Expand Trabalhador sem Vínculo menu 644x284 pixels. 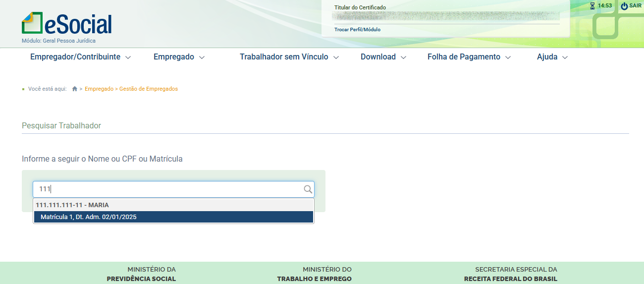289,57
